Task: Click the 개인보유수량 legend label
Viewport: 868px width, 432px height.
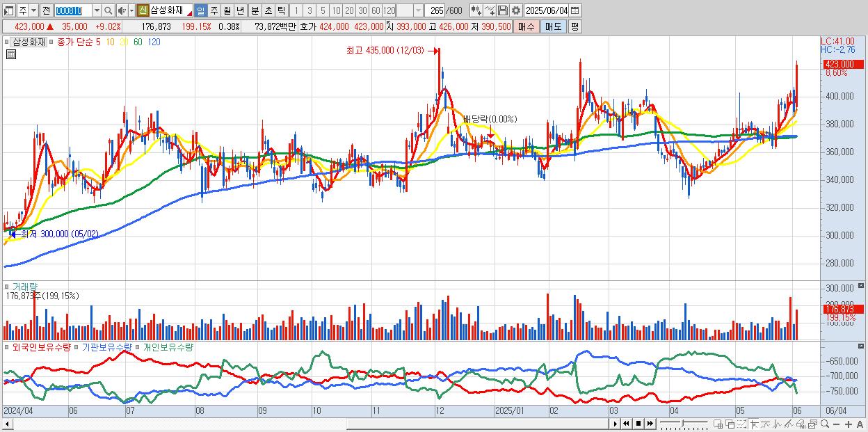Action: [x=168, y=346]
